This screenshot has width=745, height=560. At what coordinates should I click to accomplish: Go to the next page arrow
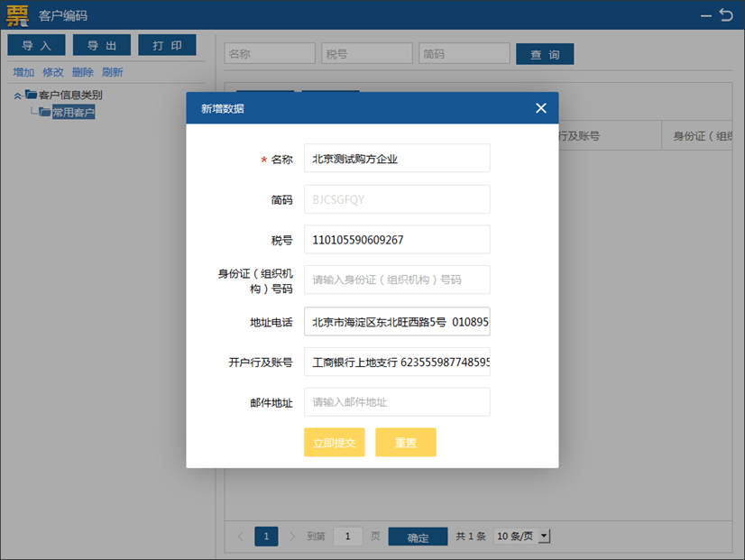pyautogui.click(x=291, y=537)
